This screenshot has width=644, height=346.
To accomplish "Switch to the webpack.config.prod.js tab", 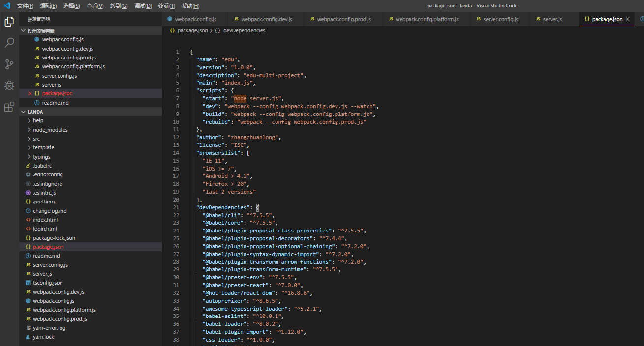I will pos(344,19).
